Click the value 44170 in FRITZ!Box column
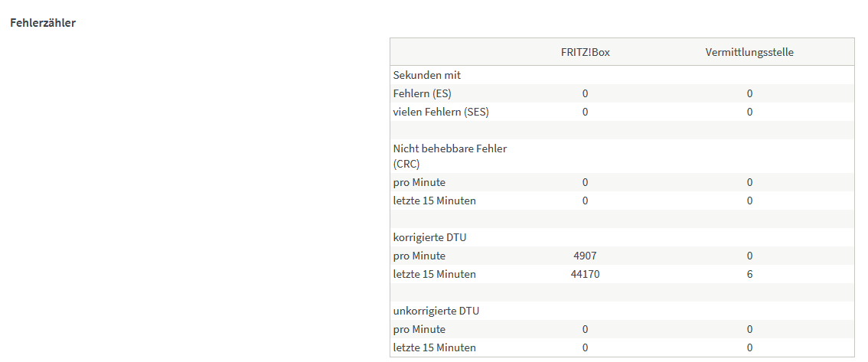Viewport: 868px width, 362px height. click(585, 274)
